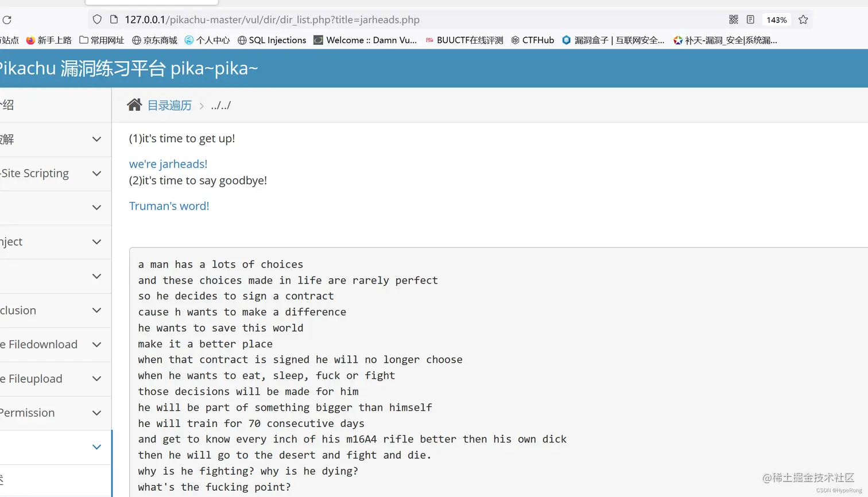Click the line 'he wants to save this world'
The image size is (868, 497).
(220, 328)
